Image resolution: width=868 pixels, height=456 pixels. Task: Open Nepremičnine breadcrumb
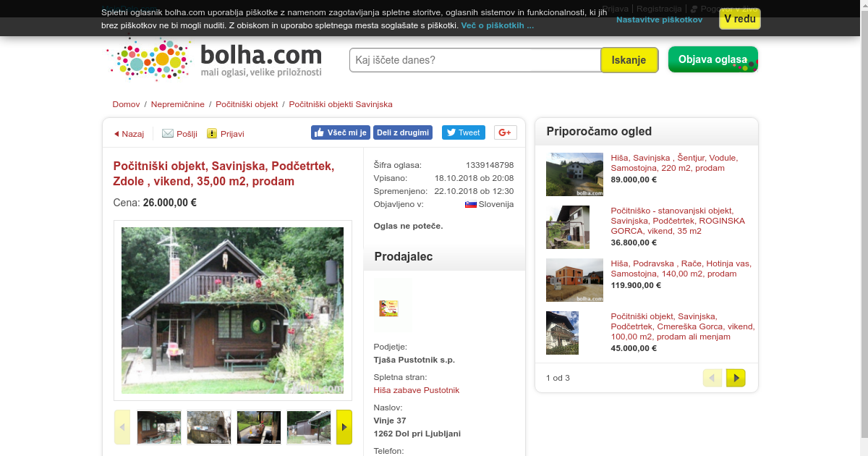(178, 104)
